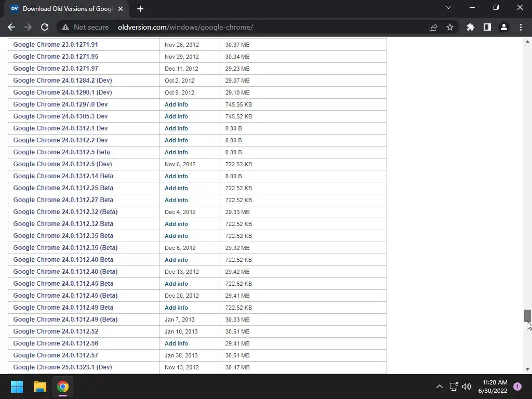Bookmark this page with star icon
532x399 pixels.
click(450, 27)
